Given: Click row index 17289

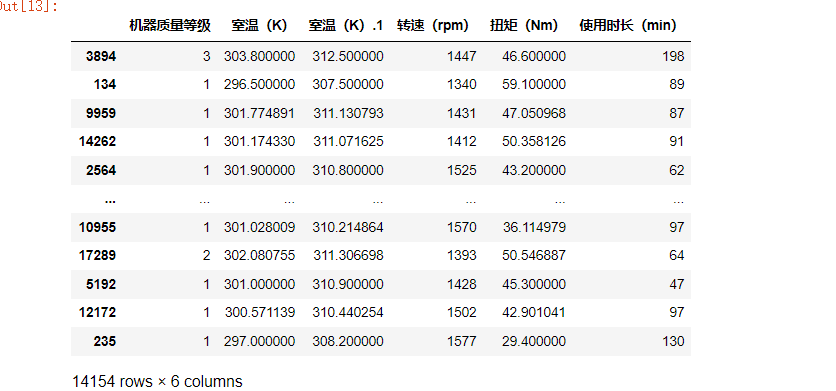Looking at the screenshot, I should [98, 256].
